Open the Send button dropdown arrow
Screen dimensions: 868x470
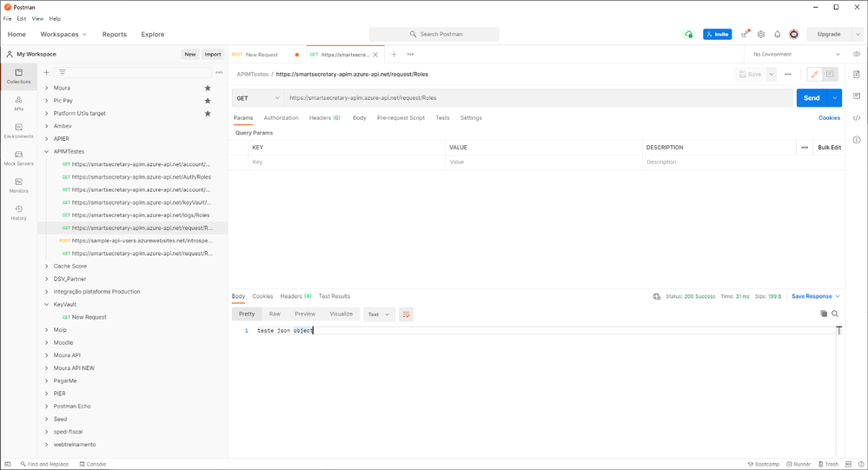(x=834, y=98)
